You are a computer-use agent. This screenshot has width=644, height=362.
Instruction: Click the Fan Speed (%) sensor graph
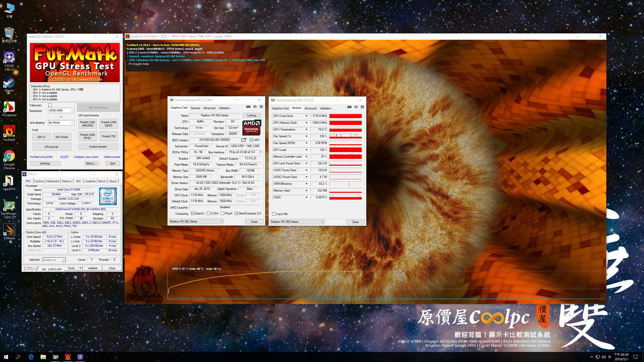[x=345, y=136]
